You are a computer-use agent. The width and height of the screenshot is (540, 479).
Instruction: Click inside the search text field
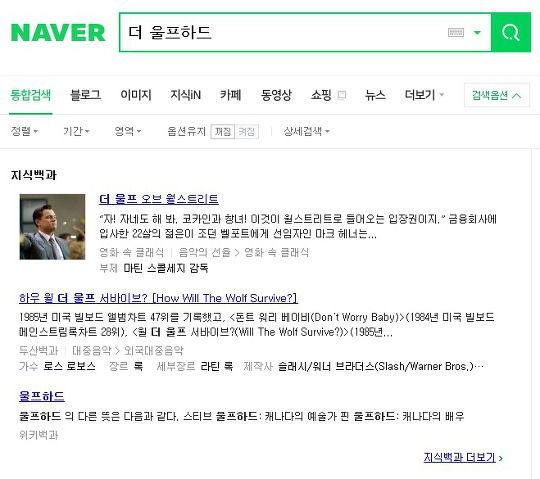click(282, 32)
